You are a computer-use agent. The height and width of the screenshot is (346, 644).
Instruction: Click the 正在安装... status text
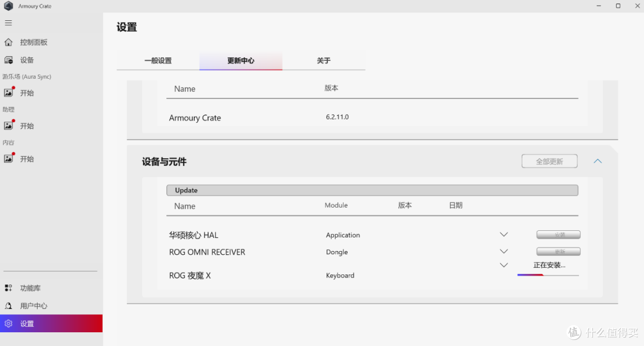(549, 265)
